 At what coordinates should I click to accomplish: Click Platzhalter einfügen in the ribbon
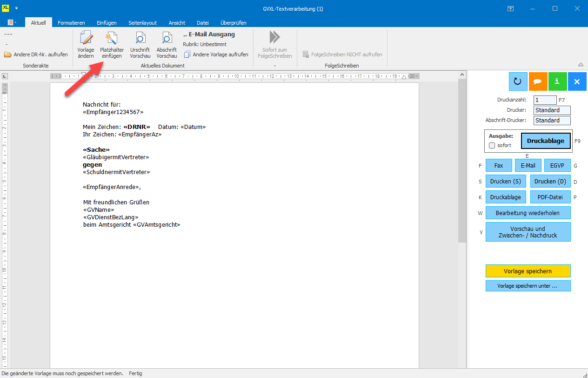[112, 45]
